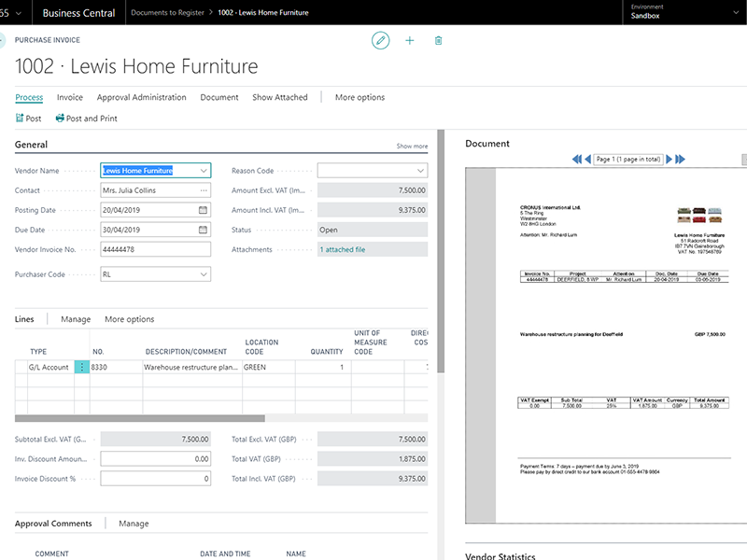Click the plus icon to create new invoice
This screenshot has height=560, width=747.
pos(410,40)
